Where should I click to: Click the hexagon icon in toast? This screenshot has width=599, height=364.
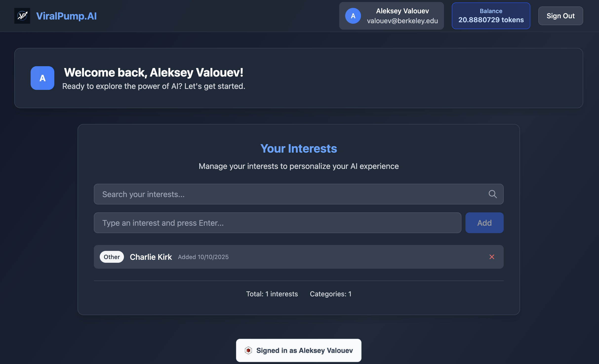pos(248,350)
